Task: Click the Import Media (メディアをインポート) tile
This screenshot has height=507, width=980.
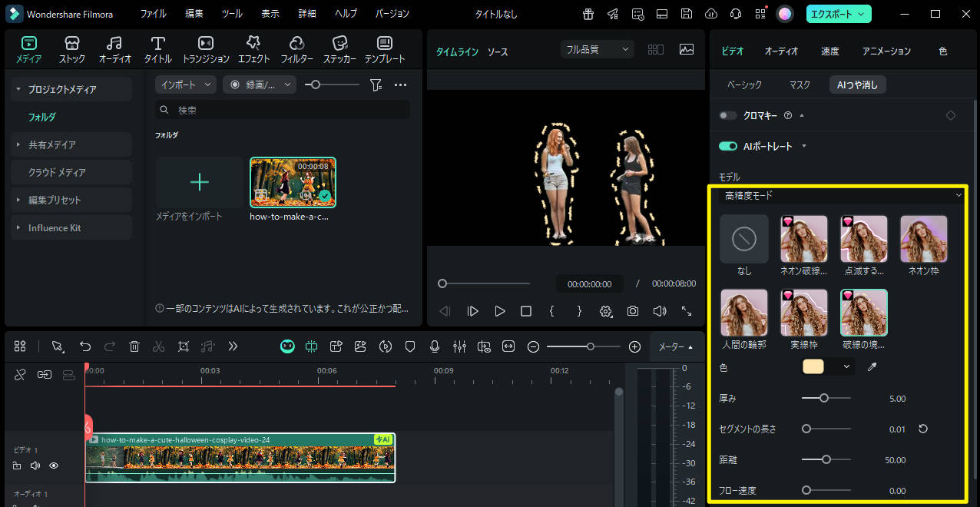Action: tap(199, 183)
